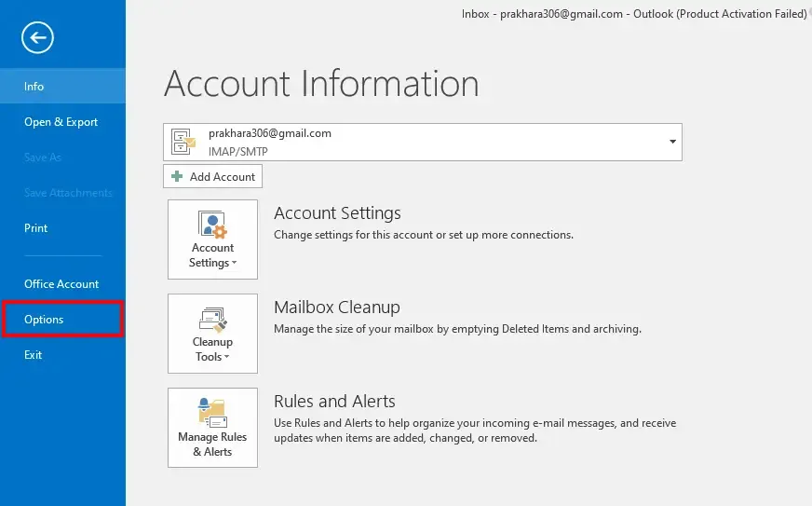This screenshot has width=812, height=506.
Task: Click prakhara306@gmail.com in the account selector
Action: (x=270, y=133)
